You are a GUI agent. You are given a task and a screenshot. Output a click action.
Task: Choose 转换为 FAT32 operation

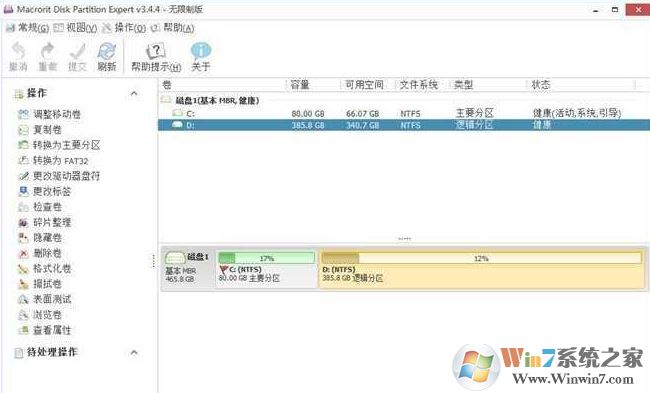pyautogui.click(x=53, y=160)
